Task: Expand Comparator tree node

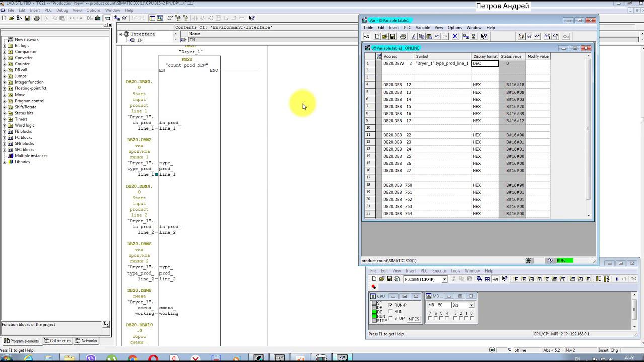Action: pyautogui.click(x=5, y=52)
